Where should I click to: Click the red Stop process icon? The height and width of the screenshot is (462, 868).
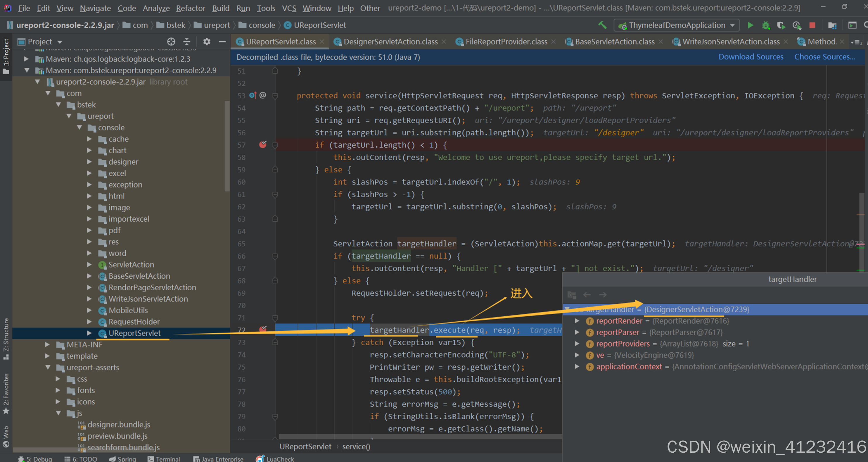[x=812, y=25]
